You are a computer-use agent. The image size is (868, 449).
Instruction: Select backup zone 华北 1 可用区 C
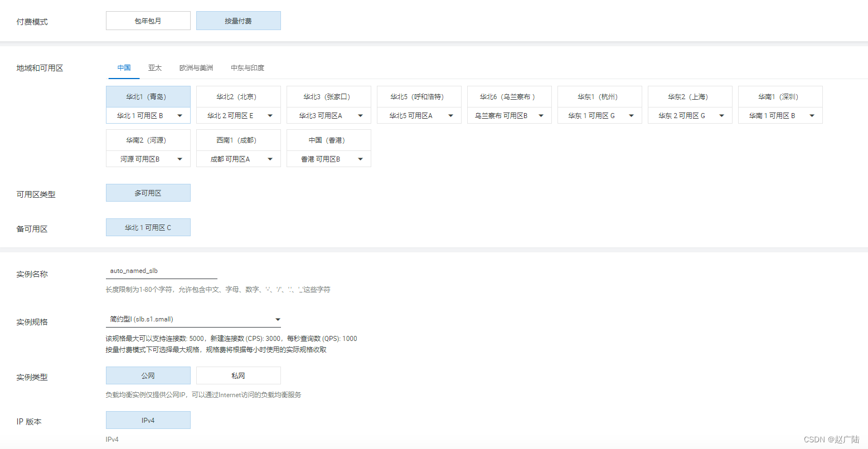point(148,227)
